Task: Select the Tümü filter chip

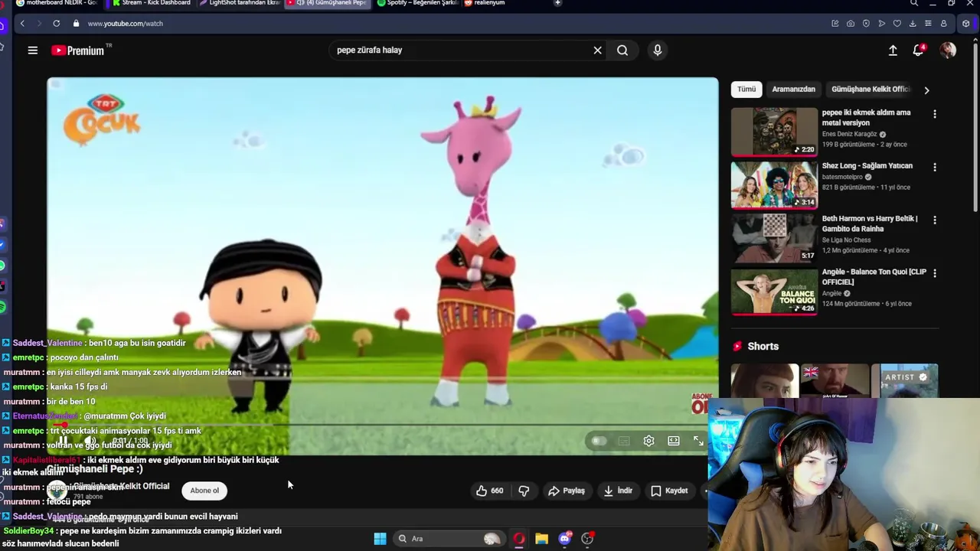Action: pyautogui.click(x=746, y=90)
